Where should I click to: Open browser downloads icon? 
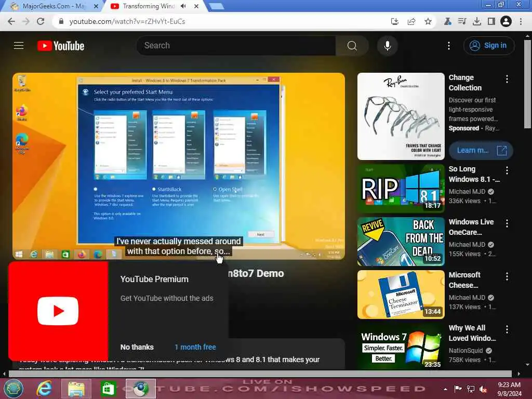pyautogui.click(x=477, y=21)
